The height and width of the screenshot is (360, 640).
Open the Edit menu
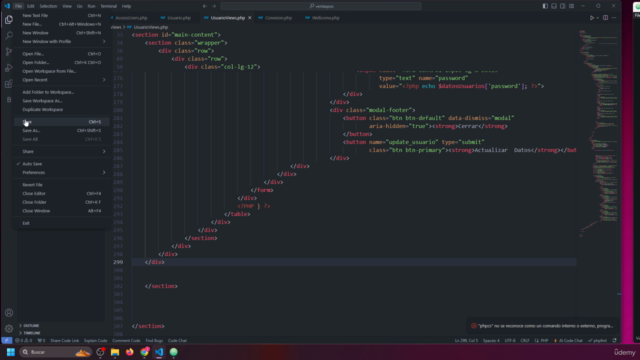point(31,6)
